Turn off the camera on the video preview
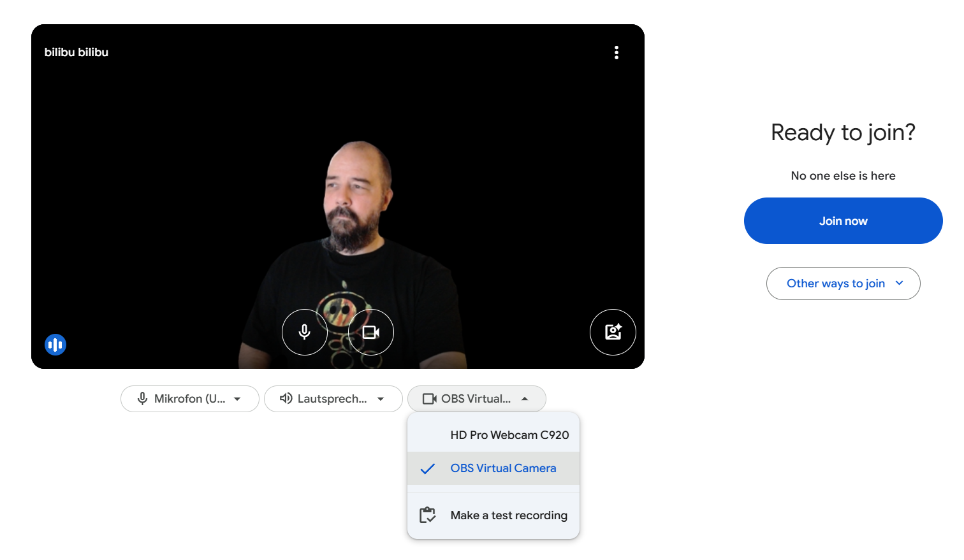Screen dimensions: 964x560 coord(370,332)
